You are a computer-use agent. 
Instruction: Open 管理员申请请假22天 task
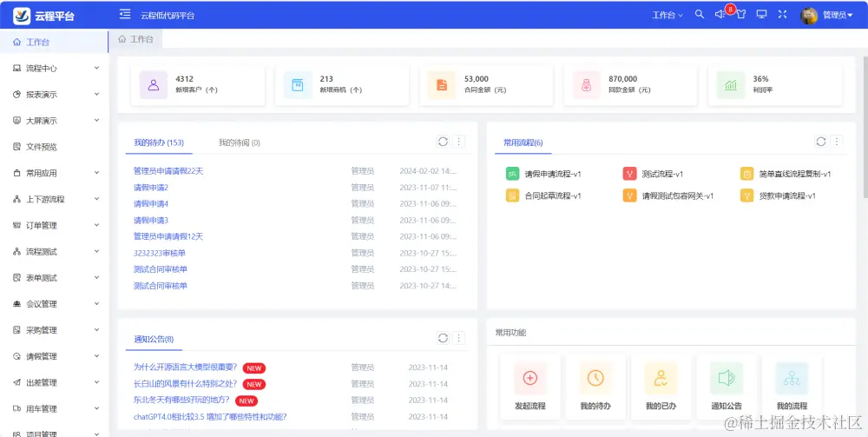tap(168, 171)
